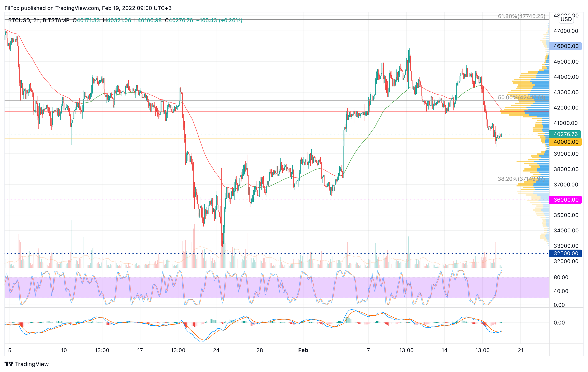Click the 80.00 stochastic scale label
The width and height of the screenshot is (588, 372).
point(561,277)
